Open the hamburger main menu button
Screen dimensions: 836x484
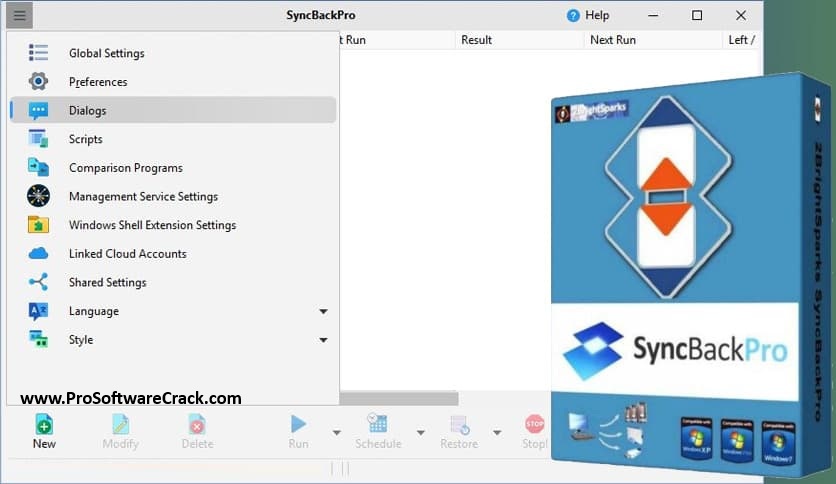[20, 15]
